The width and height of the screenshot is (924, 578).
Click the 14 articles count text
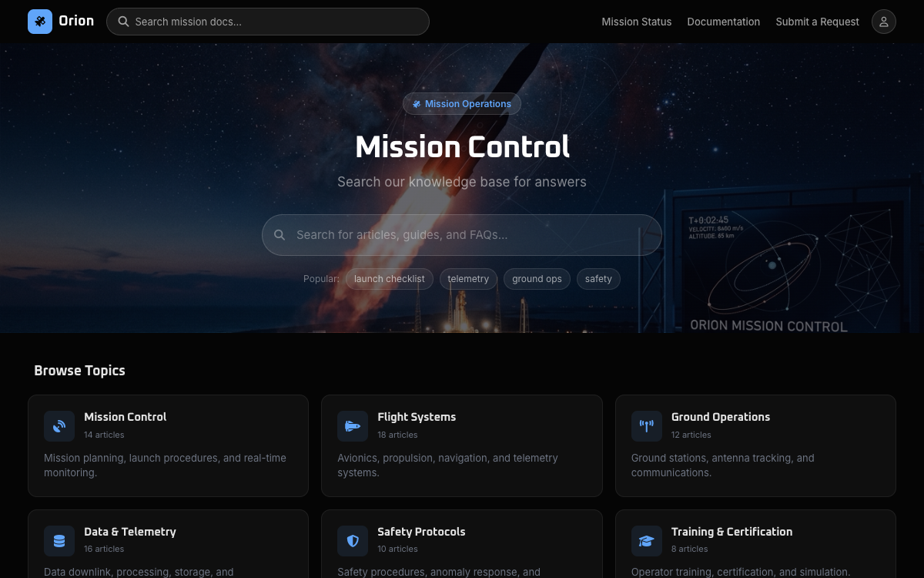104,435
